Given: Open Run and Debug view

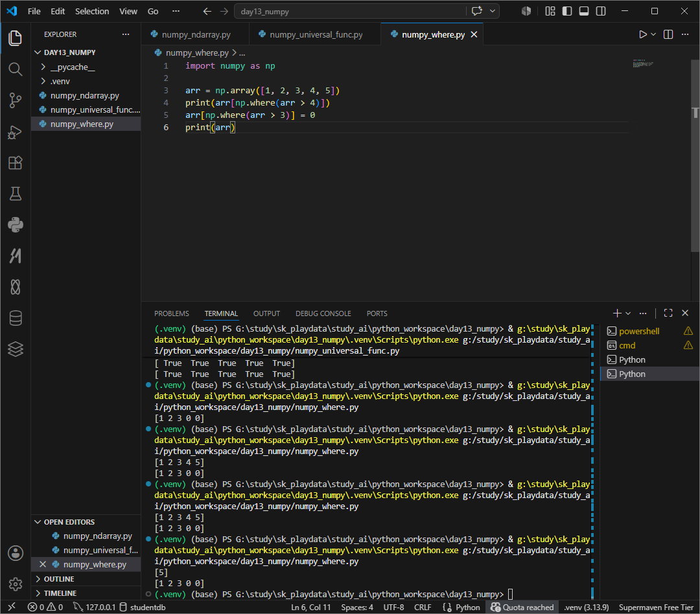Looking at the screenshot, I should [15, 131].
